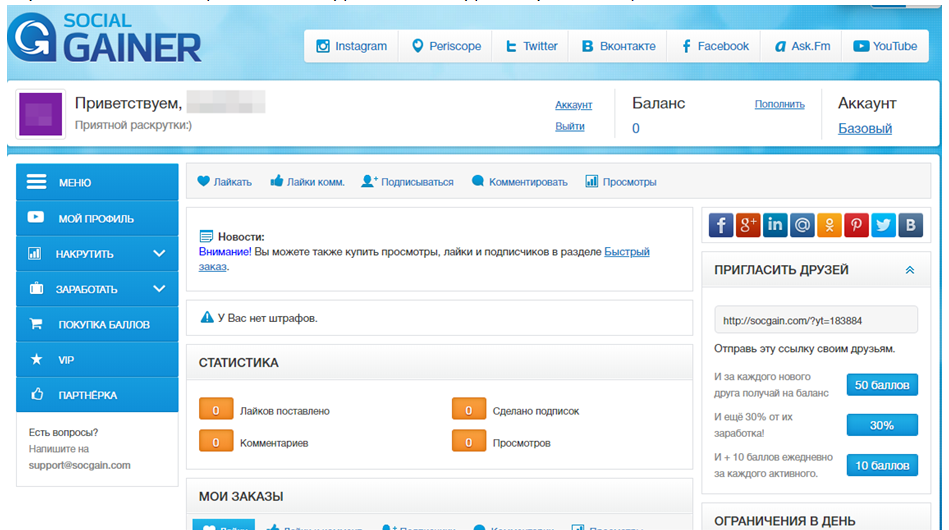Screen dimensions: 949x530
Task: Click the briefcase icon next to ЗАРАБОТАТЬ
Action: click(x=36, y=289)
